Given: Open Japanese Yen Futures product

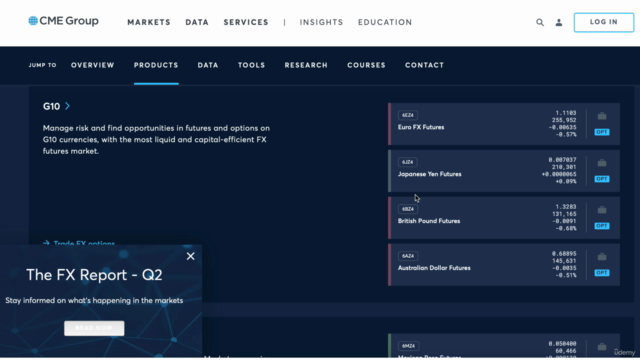Looking at the screenshot, I should click(429, 174).
